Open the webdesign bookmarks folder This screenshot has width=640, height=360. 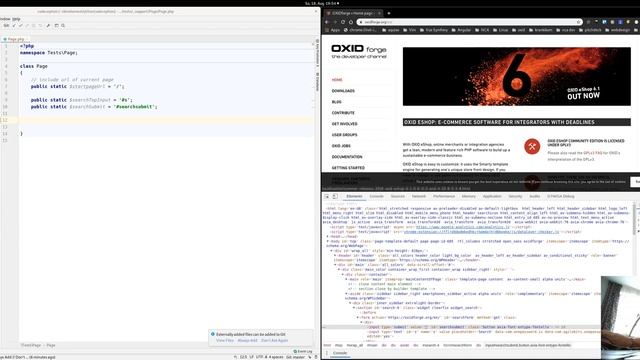click(x=617, y=30)
